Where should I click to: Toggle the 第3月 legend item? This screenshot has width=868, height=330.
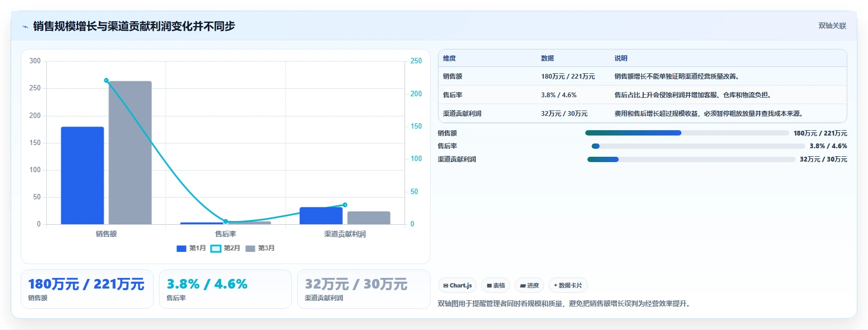coord(260,248)
